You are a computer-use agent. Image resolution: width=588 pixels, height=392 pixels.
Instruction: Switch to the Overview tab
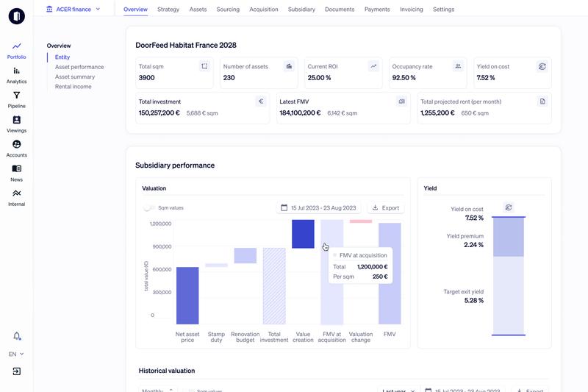(x=135, y=10)
